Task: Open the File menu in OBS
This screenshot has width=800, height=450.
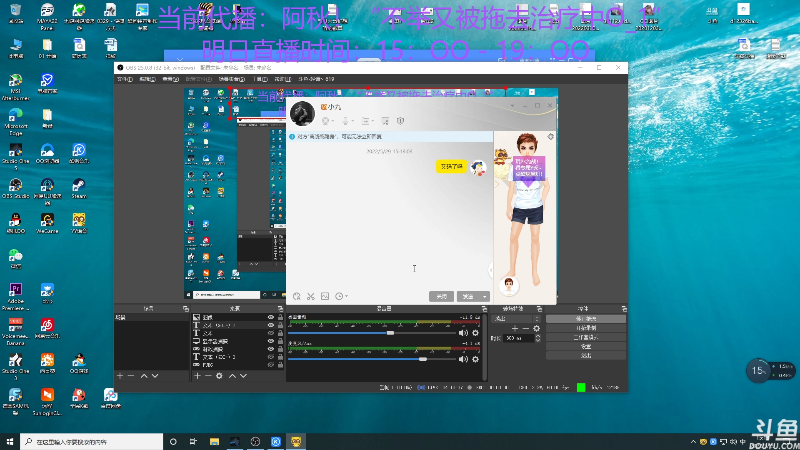Action: click(x=125, y=79)
